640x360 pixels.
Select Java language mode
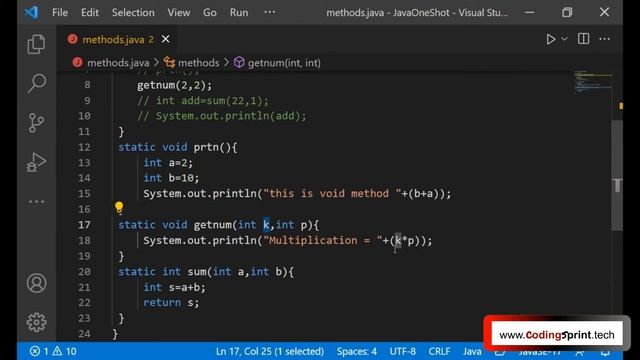472,351
